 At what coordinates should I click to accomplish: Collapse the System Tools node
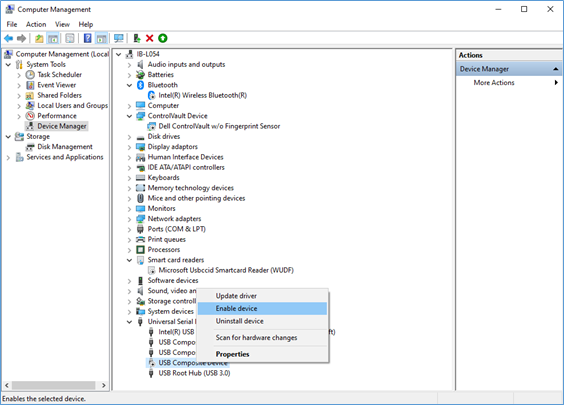coord(8,64)
